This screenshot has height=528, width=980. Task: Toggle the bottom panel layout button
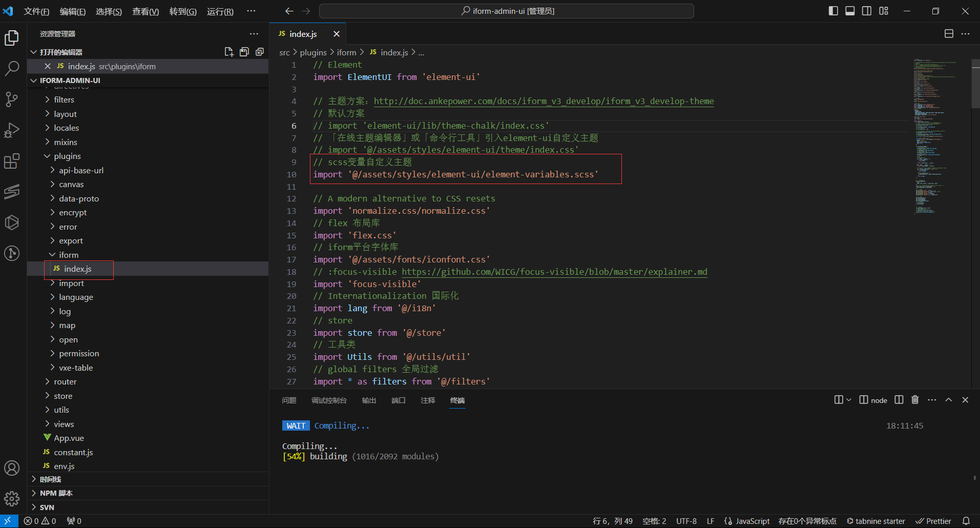tap(850, 11)
